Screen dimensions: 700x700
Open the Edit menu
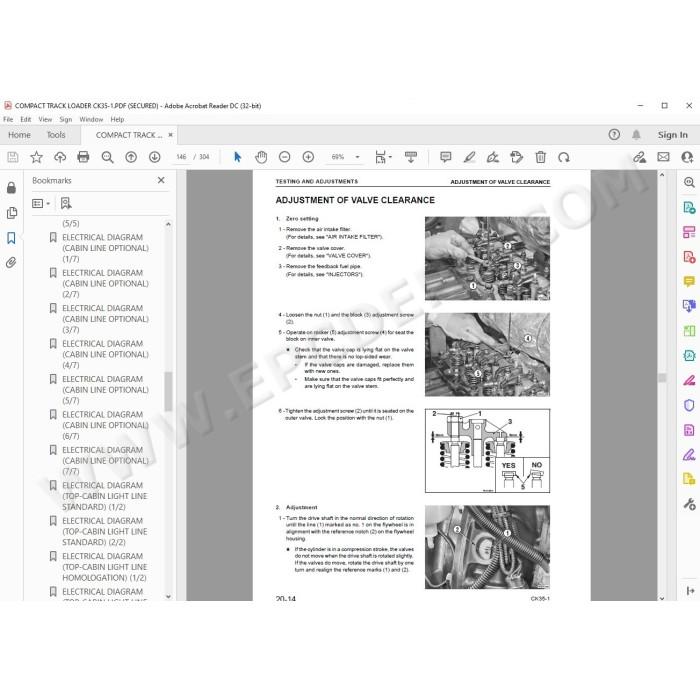[x=25, y=120]
